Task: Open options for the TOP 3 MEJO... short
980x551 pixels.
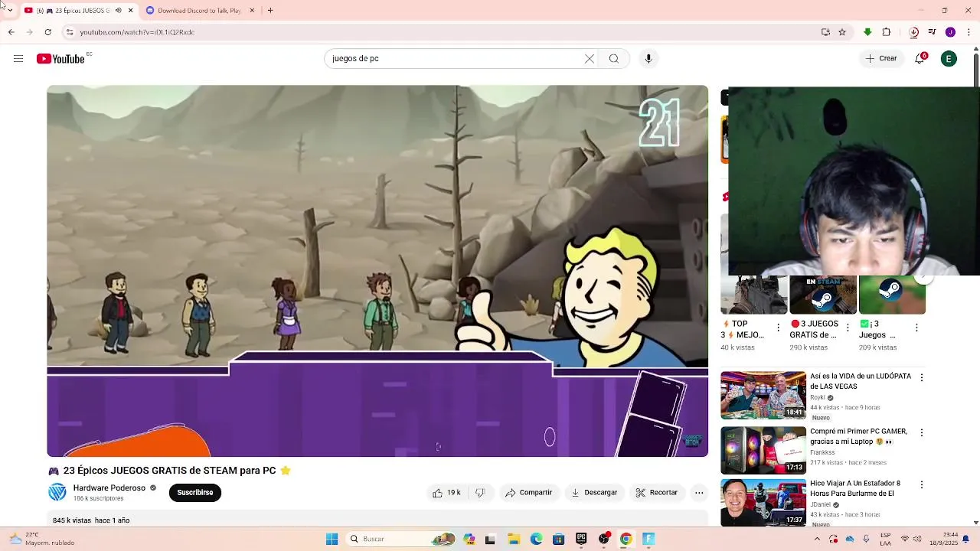Action: [x=779, y=328]
